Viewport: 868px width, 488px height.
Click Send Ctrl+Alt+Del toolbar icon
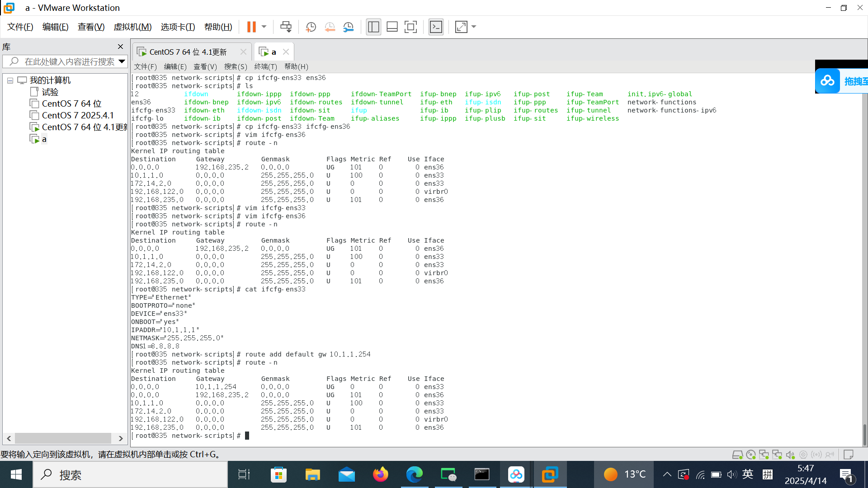pos(286,27)
